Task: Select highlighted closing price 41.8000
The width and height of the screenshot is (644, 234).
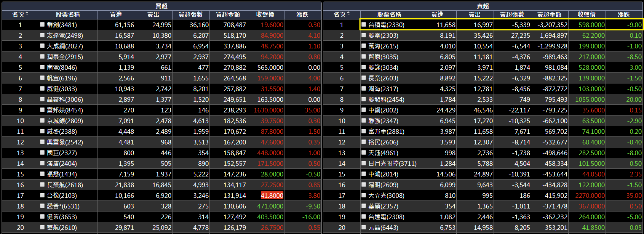Action: pos(272,196)
